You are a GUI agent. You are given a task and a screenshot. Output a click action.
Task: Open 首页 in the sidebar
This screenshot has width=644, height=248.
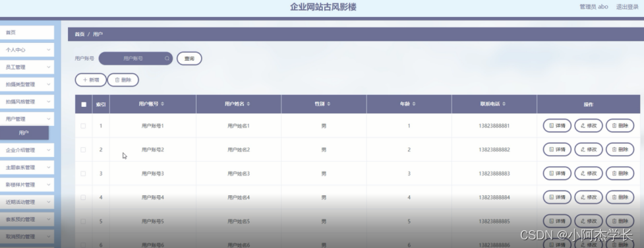(x=27, y=32)
